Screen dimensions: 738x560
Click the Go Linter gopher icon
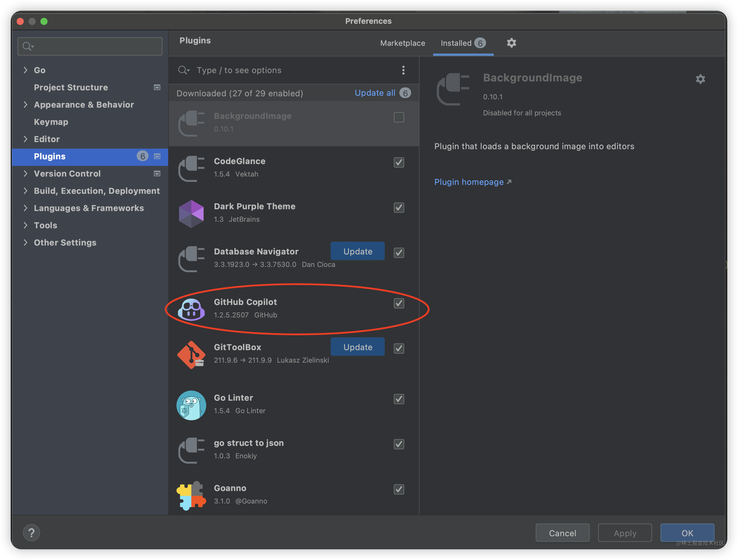click(191, 405)
